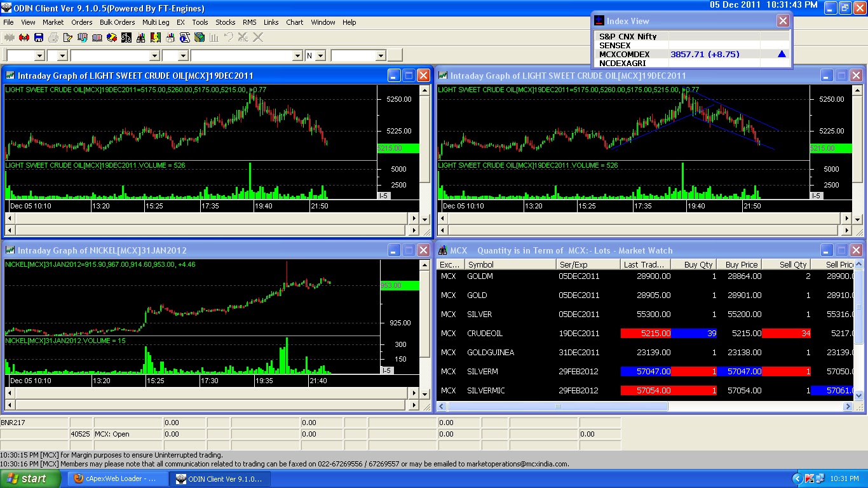Open the Multi Leg menu

coord(156,22)
